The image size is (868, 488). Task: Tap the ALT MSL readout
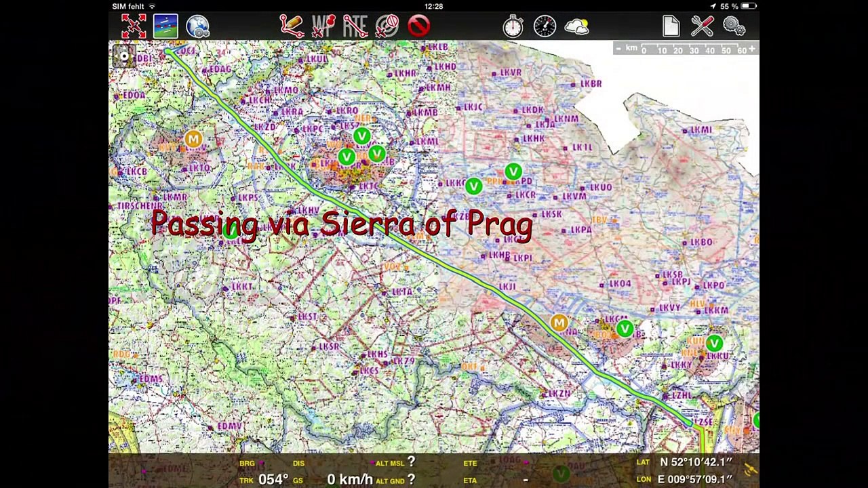[395, 462]
